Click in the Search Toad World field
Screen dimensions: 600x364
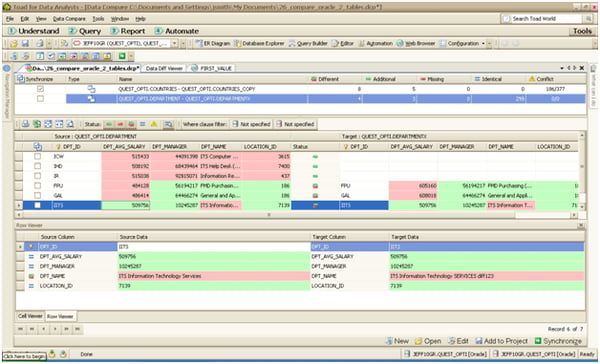[543, 19]
